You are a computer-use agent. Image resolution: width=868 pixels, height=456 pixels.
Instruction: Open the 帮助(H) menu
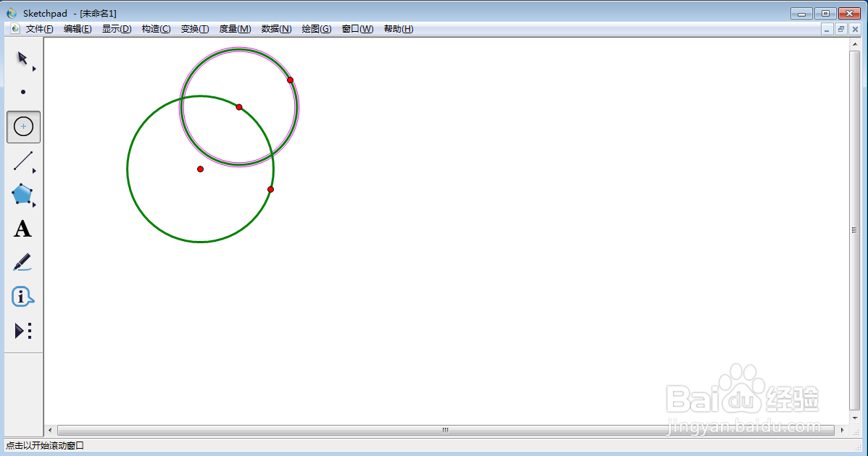coord(398,29)
